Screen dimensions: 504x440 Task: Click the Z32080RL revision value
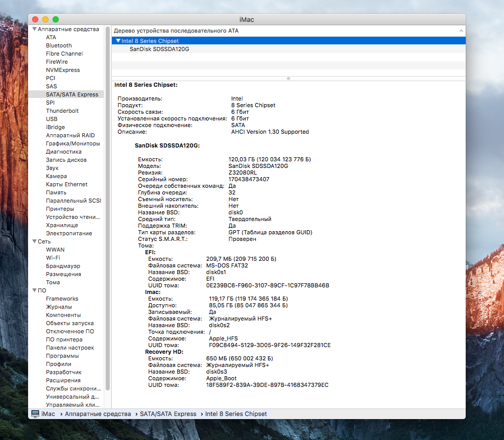[243, 173]
